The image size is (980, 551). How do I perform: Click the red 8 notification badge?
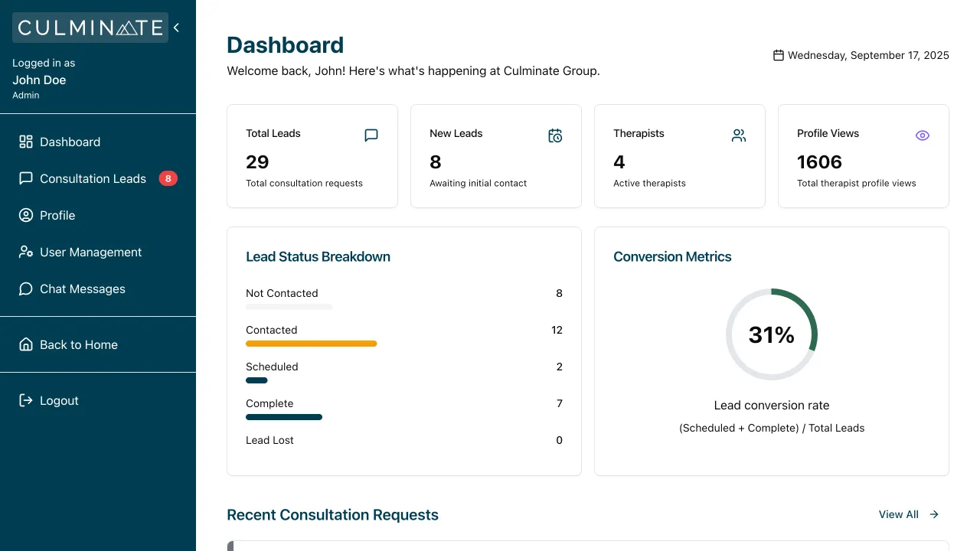point(168,178)
